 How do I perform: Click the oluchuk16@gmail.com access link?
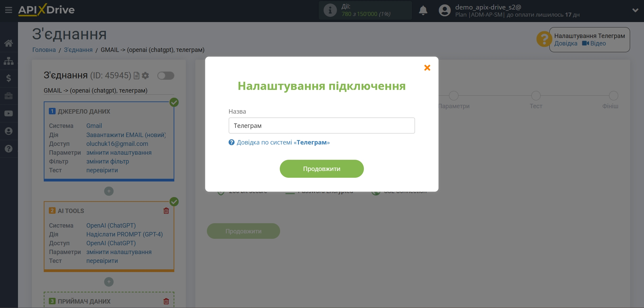tap(117, 144)
